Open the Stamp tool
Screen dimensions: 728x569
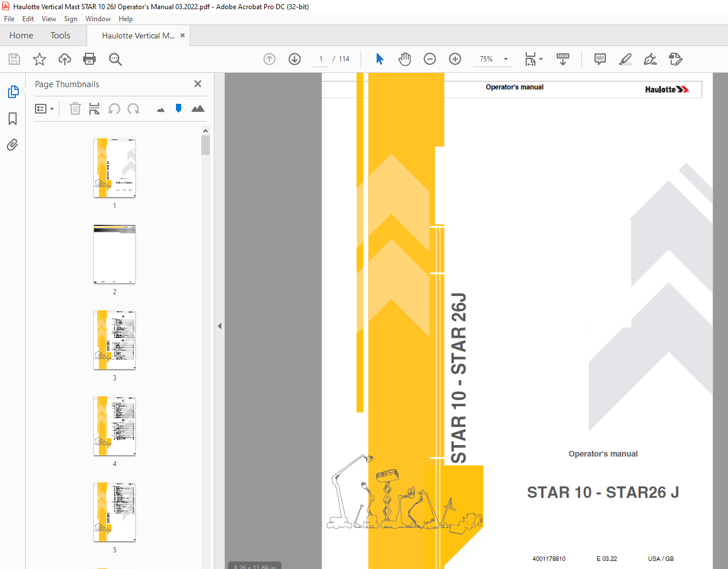676,59
